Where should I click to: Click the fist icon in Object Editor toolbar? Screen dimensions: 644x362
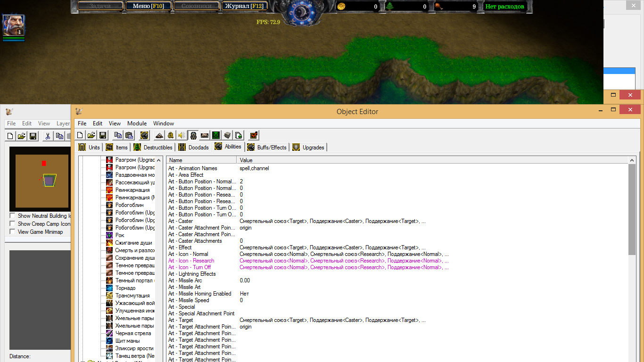point(144,135)
